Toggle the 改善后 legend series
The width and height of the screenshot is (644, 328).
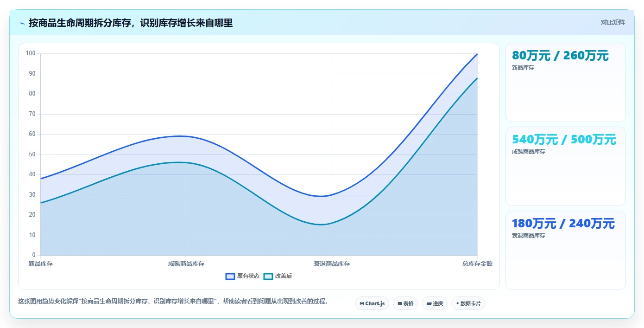[x=278, y=276]
